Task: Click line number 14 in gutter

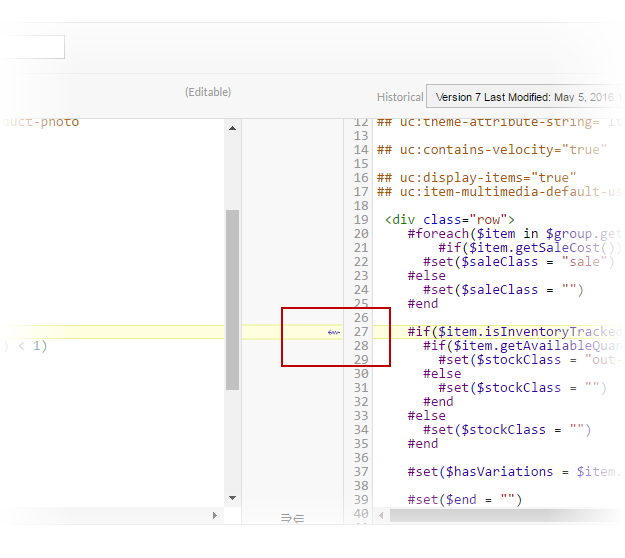Action: click(x=361, y=150)
